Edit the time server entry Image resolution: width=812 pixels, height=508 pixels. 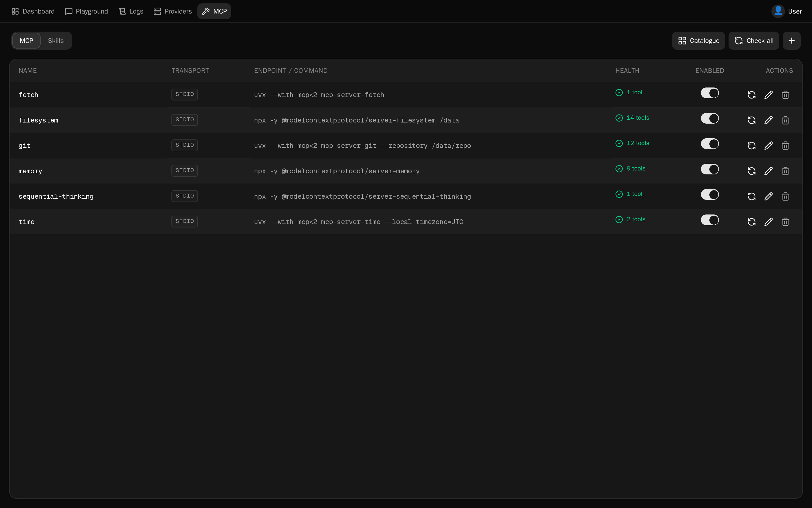click(768, 222)
